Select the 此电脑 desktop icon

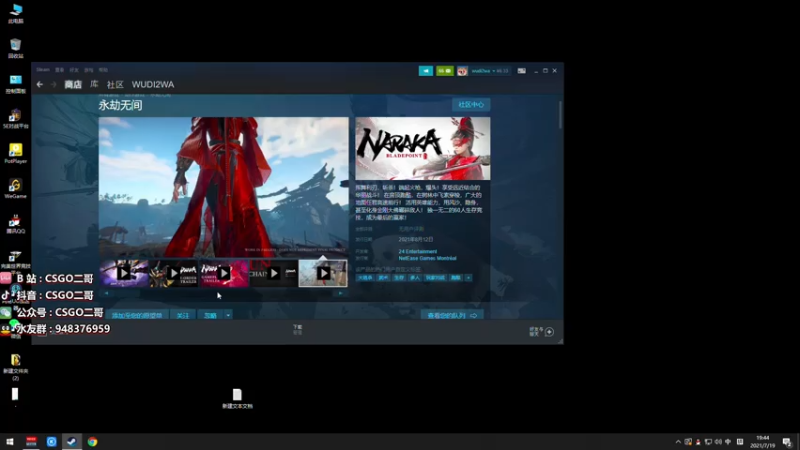pos(15,13)
